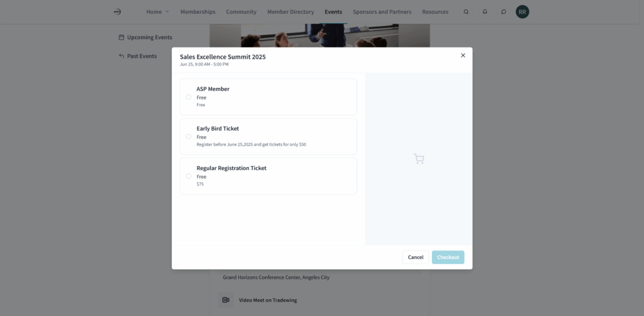Click the RR profile avatar
Image resolution: width=644 pixels, height=316 pixels.
[522, 12]
